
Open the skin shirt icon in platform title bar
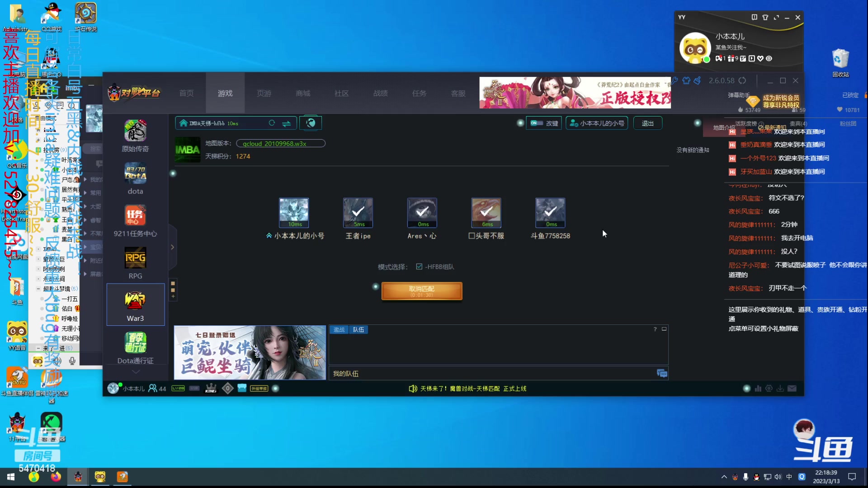686,80
